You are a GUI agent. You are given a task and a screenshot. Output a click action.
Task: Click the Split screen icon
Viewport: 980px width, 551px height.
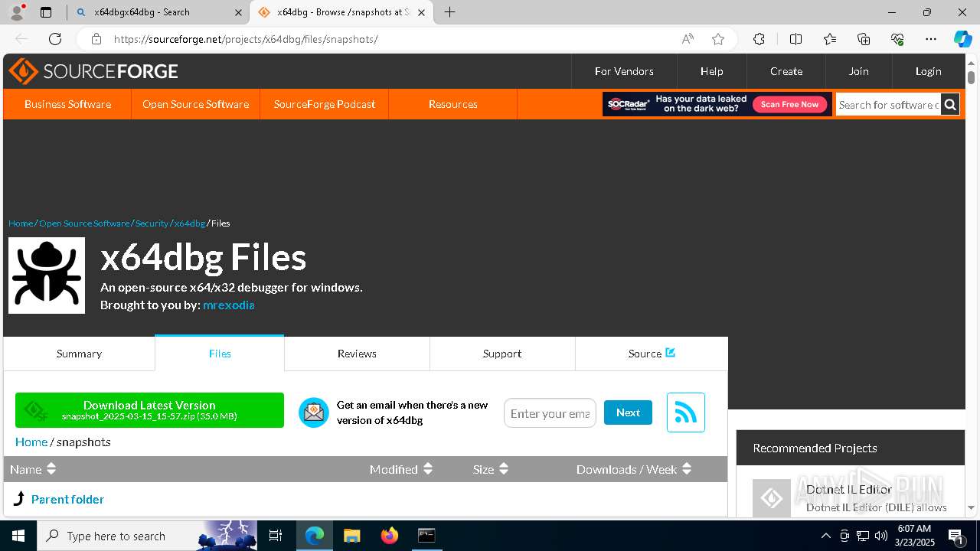coord(795,39)
